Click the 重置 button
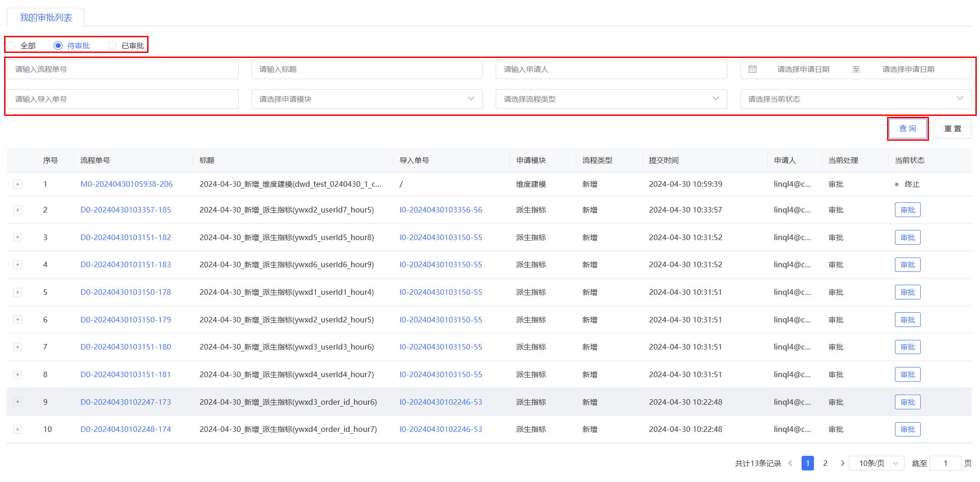The image size is (980, 482). coord(952,129)
